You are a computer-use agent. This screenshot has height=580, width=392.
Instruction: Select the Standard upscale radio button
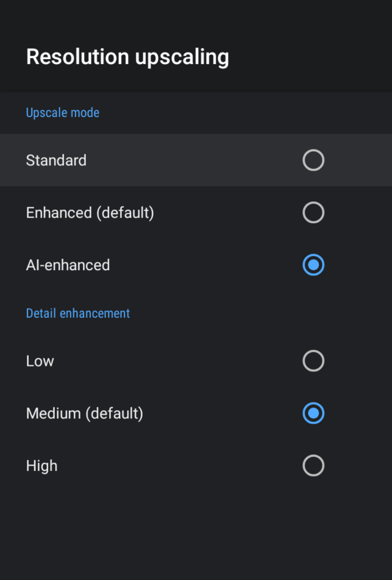313,160
